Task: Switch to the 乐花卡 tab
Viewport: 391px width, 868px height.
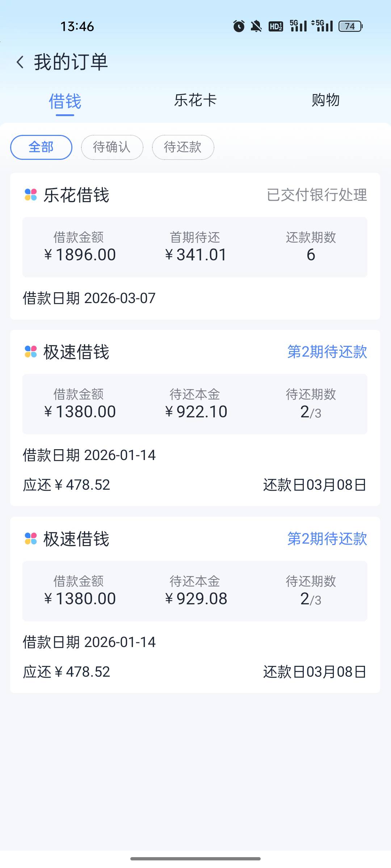Action: pos(195,100)
